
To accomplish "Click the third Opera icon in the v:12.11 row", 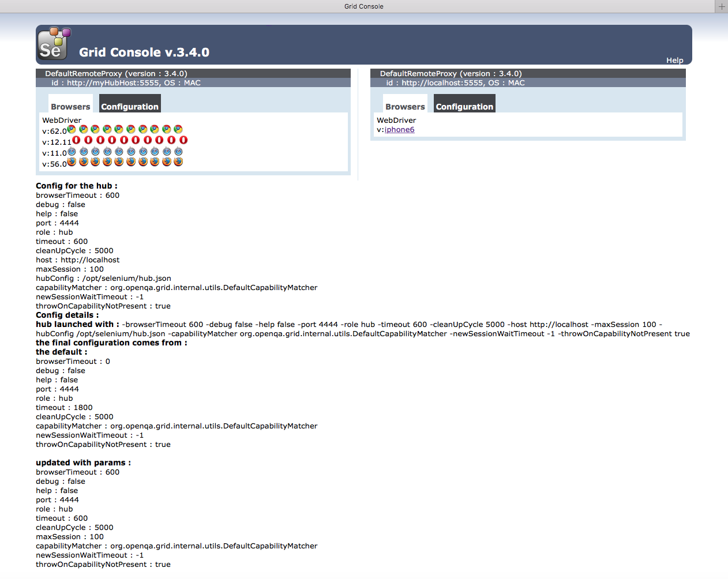I will point(100,140).
